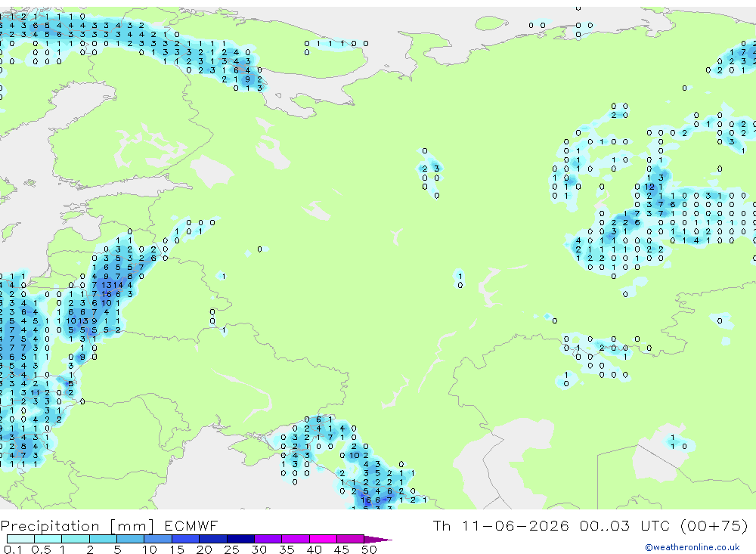
Task: Click the 1–2 mm legend color swatch
Action: [76, 539]
